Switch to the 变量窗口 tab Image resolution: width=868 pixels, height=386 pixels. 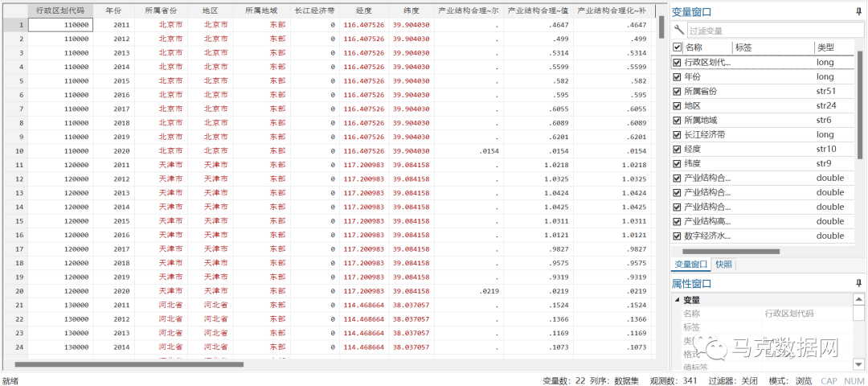[690, 264]
